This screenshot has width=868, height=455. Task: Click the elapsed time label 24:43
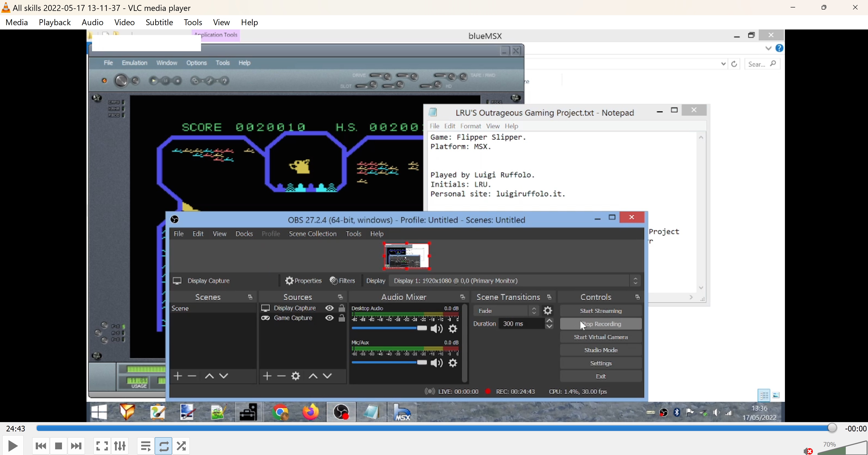(15, 428)
